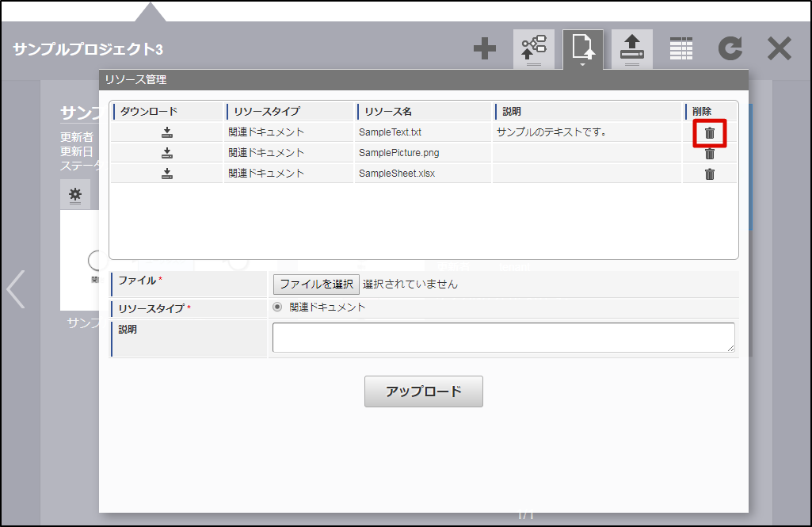Click the ファイルを選択 button
Screen dimensions: 812x527
click(316, 284)
